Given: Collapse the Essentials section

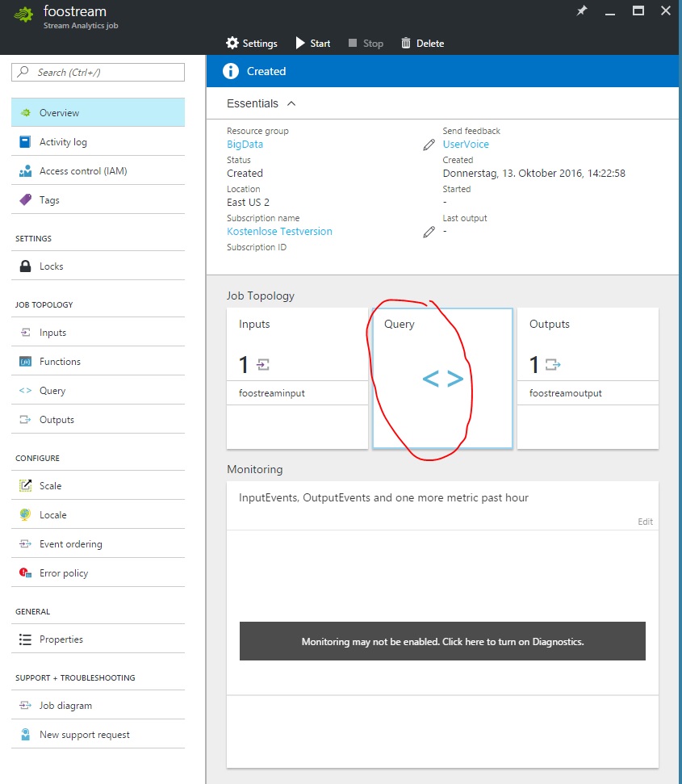Looking at the screenshot, I should (291, 103).
